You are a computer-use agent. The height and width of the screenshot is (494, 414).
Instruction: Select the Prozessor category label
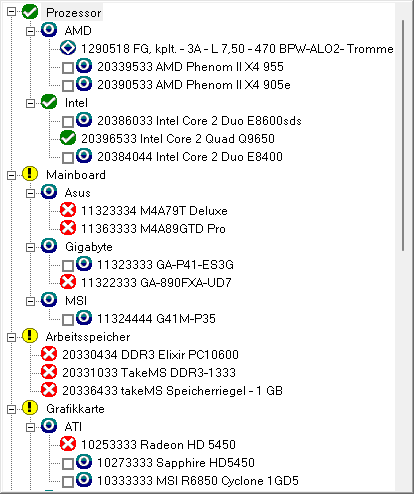coord(73,13)
